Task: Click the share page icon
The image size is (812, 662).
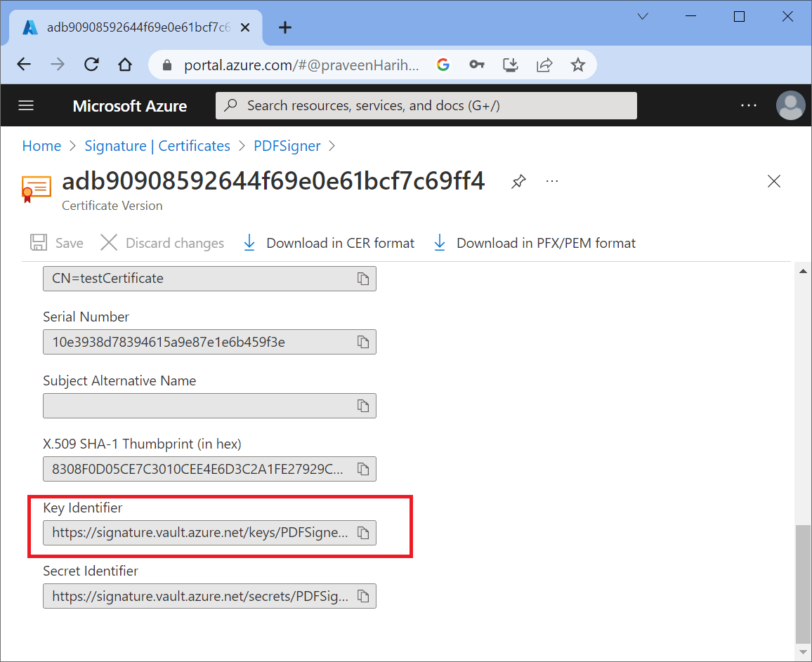Action: click(544, 65)
